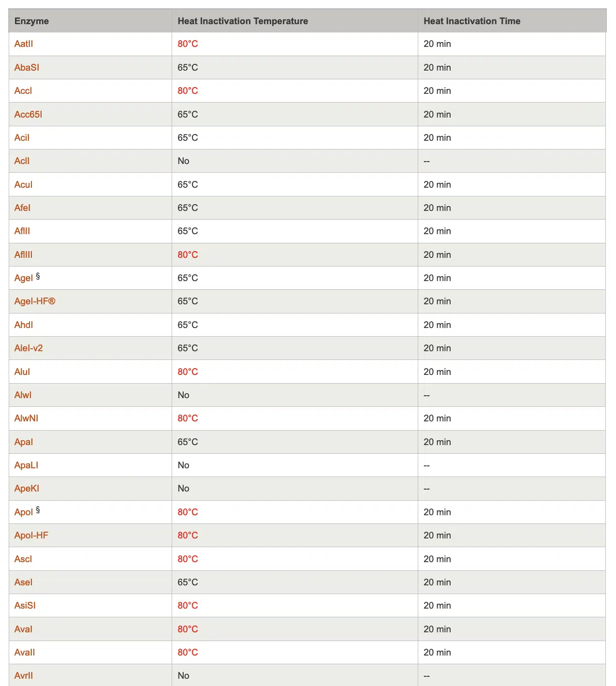Click the Heat Inactivation Temperature column header
Image resolution: width=616 pixels, height=686 pixels.
[x=243, y=21]
